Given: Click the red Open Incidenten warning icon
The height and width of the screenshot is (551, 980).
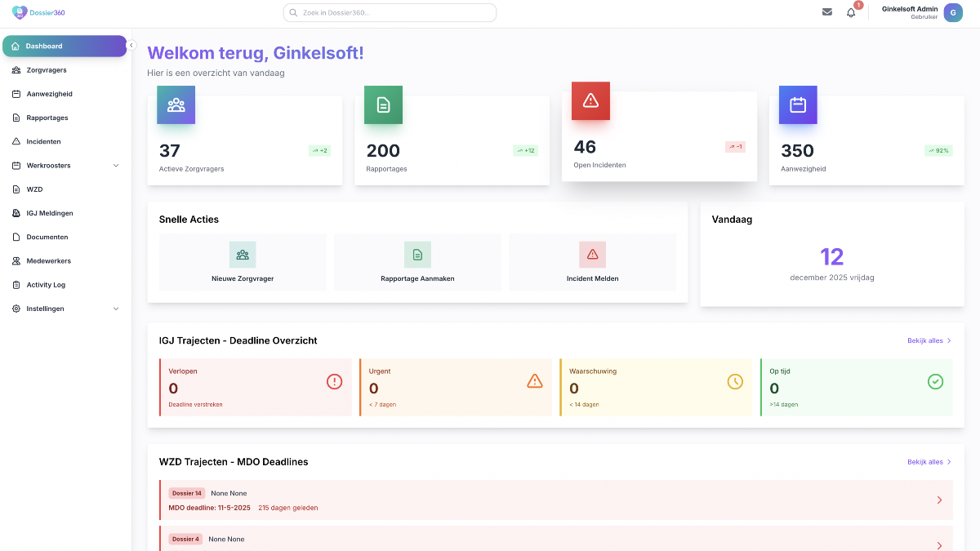Looking at the screenshot, I should point(590,100).
